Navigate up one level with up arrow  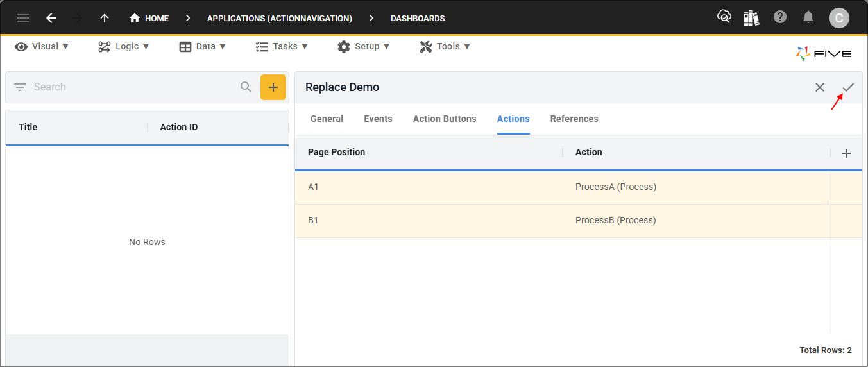pyautogui.click(x=105, y=18)
